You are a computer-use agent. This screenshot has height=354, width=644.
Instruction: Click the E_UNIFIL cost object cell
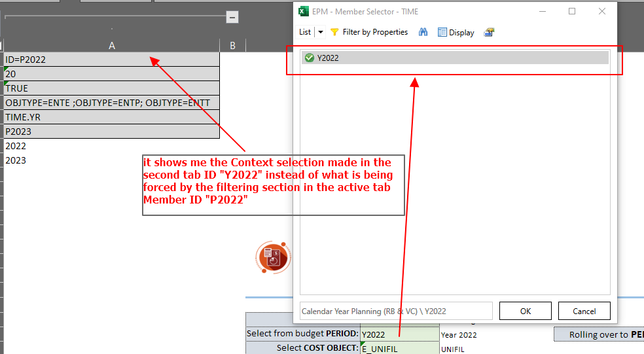point(400,348)
